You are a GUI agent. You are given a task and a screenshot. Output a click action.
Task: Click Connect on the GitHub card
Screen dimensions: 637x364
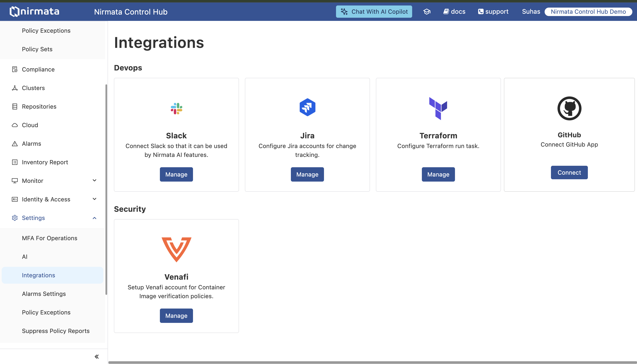[569, 172]
